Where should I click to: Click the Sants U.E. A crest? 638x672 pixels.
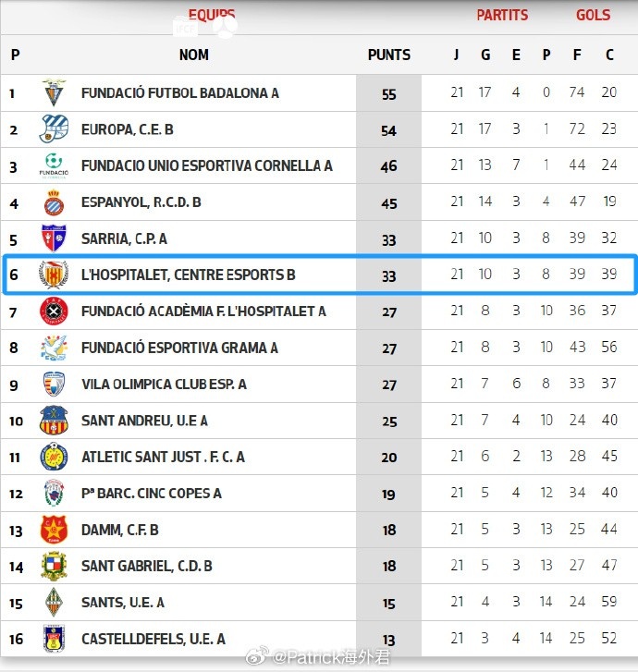pyautogui.click(x=54, y=603)
